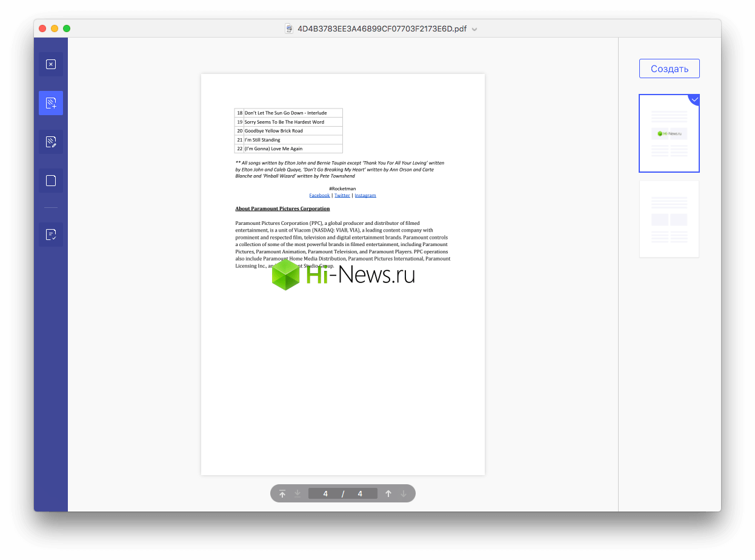The width and height of the screenshot is (755, 560).
Task: Open the document approval tool at the sidebar bottom
Action: click(x=51, y=234)
